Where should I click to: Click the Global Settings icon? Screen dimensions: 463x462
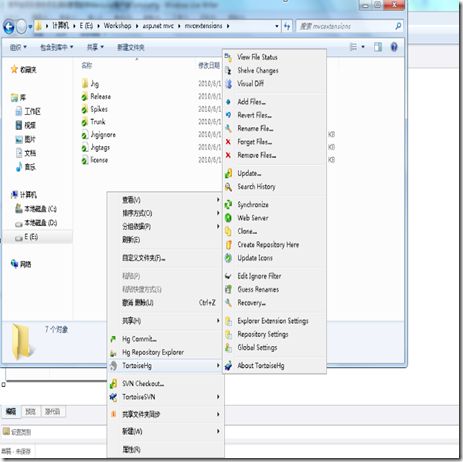[228, 348]
